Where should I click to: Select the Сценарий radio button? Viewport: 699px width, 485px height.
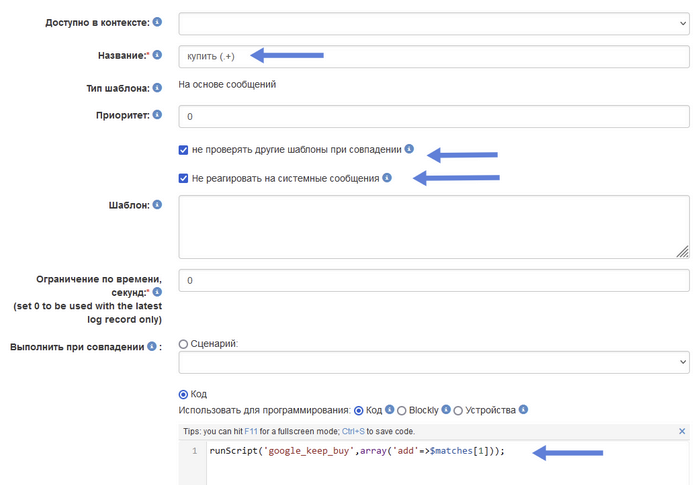[x=183, y=344]
